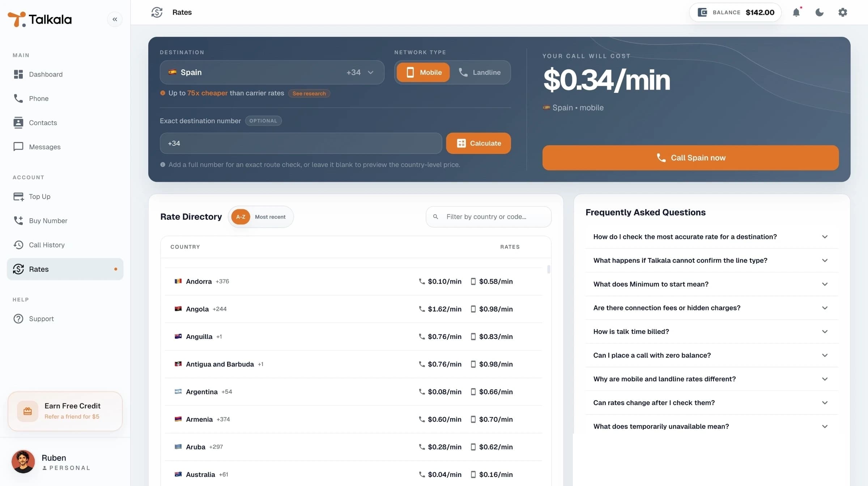Open the Phone page in the sidebar
The height and width of the screenshot is (486, 868).
[x=65, y=98]
